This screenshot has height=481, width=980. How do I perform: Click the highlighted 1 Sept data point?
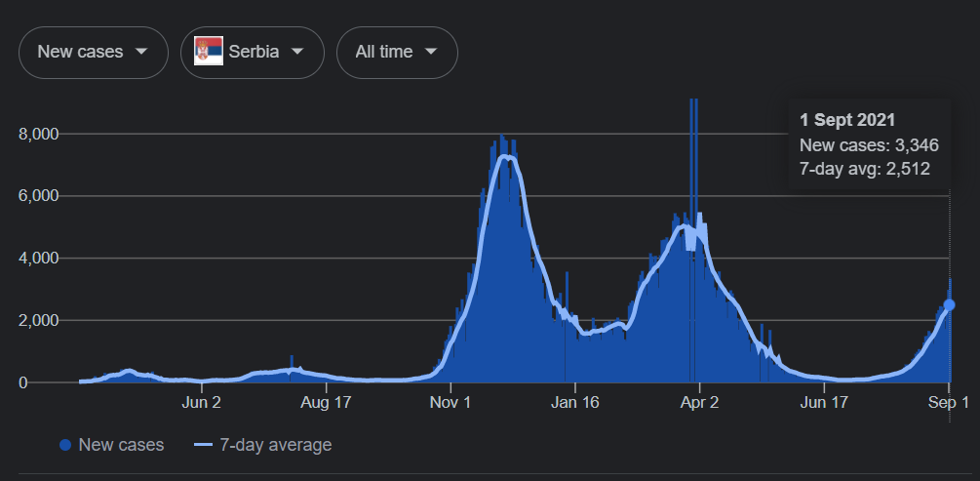950,304
